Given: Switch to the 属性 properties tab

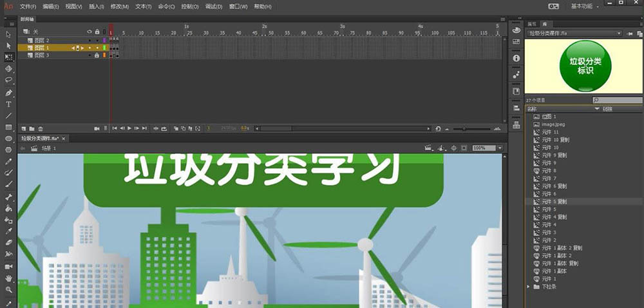Looking at the screenshot, I should click(x=532, y=24).
